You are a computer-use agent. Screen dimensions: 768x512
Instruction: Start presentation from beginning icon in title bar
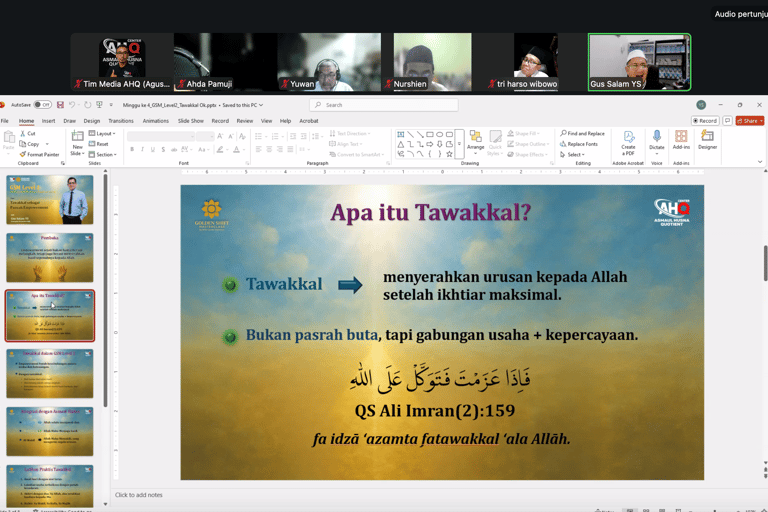tap(99, 105)
